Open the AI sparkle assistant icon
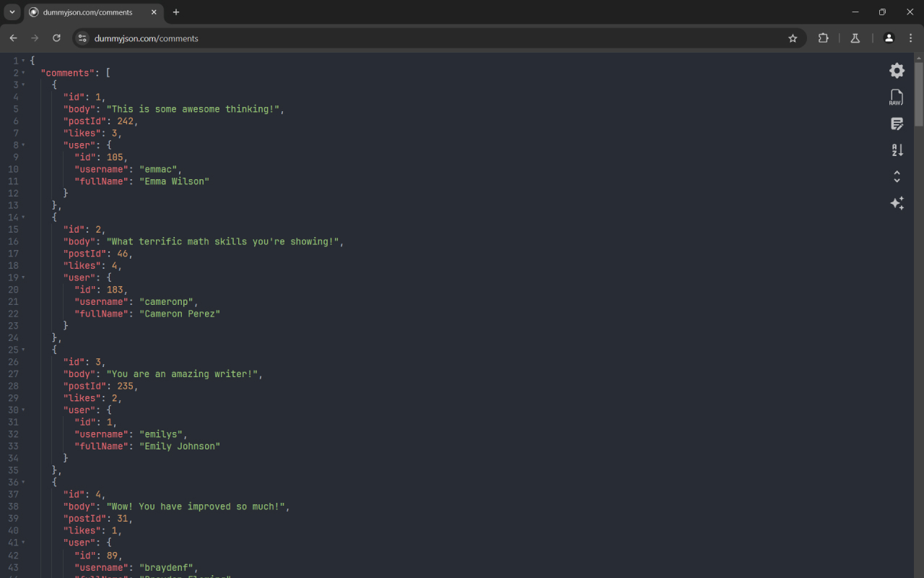Viewport: 924px width, 578px height. pos(897,203)
